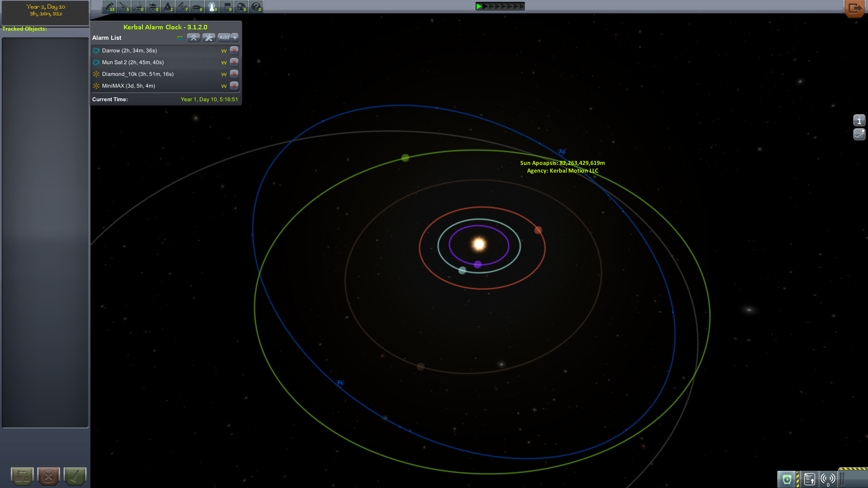Delete the Mun Sat 2 alarm
Viewport: 868px width, 488px height.
click(234, 62)
